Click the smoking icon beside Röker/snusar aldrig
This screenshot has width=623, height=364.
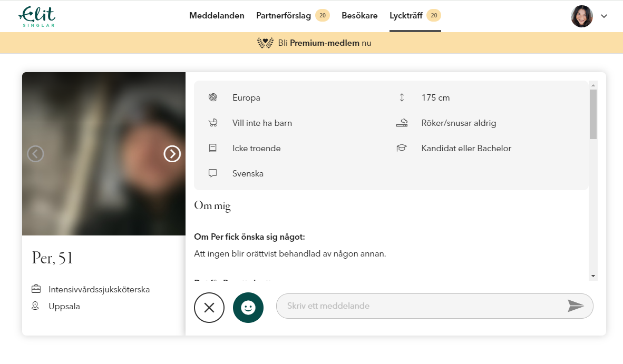point(402,123)
